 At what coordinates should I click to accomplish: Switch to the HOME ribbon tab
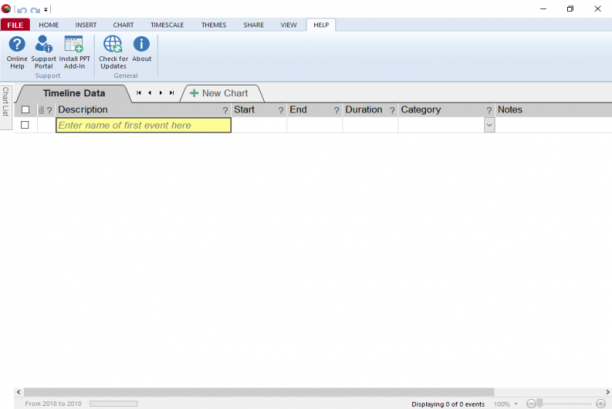coord(48,25)
